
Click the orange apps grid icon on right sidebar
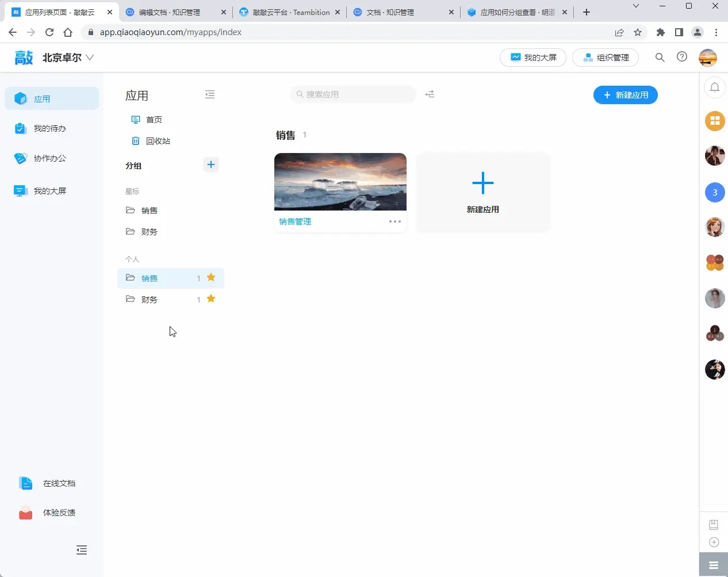click(x=715, y=121)
